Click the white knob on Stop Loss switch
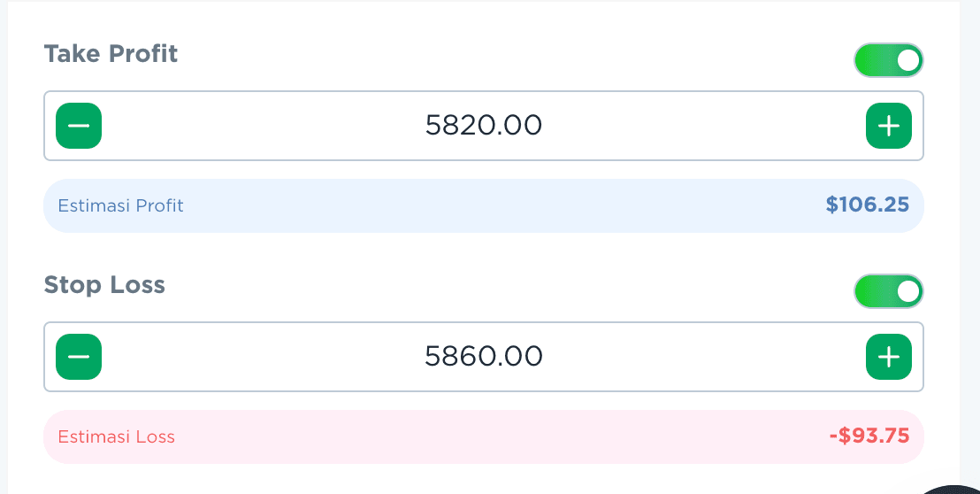The width and height of the screenshot is (980, 494). point(907,291)
